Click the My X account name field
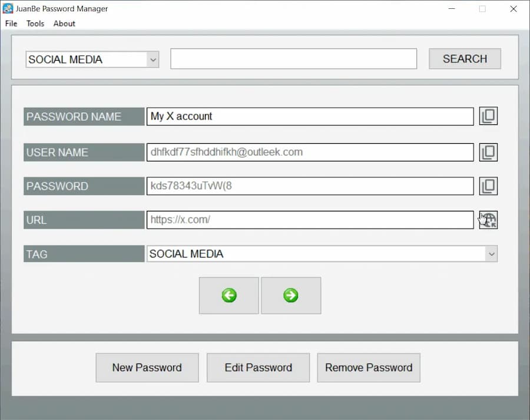This screenshot has height=420, width=530. pyautogui.click(x=310, y=116)
